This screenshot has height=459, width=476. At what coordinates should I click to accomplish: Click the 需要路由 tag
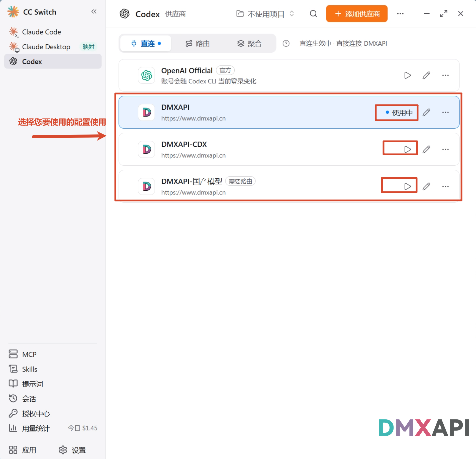click(240, 181)
